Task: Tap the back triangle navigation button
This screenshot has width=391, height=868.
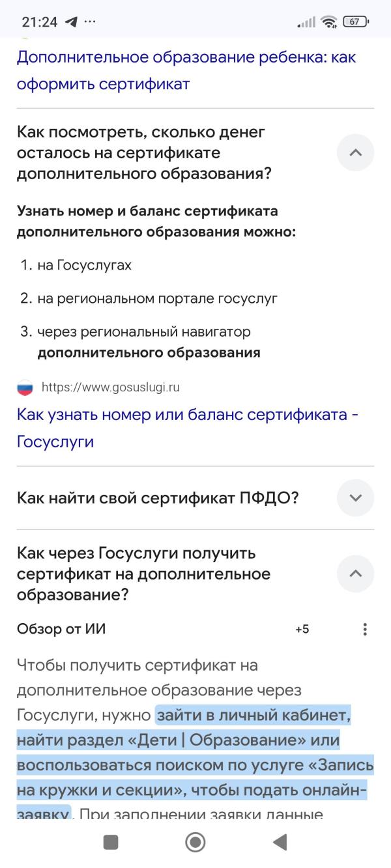Action: (x=280, y=842)
